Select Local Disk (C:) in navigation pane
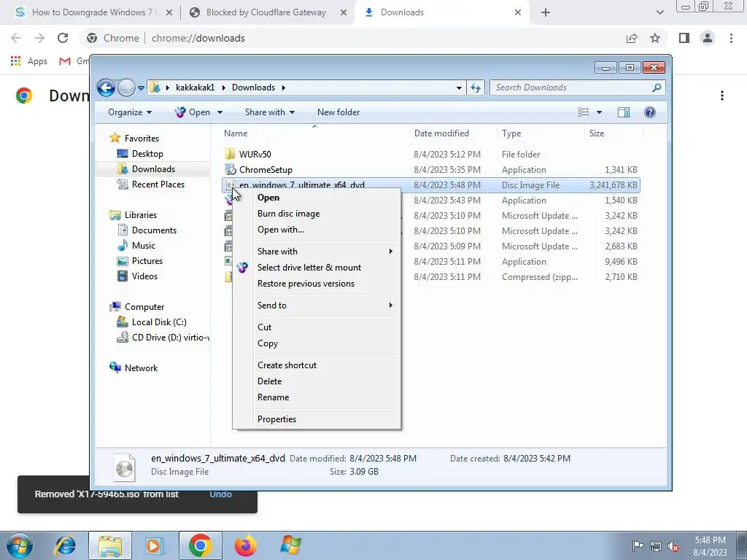Screen dimensions: 747x560 click(159, 322)
